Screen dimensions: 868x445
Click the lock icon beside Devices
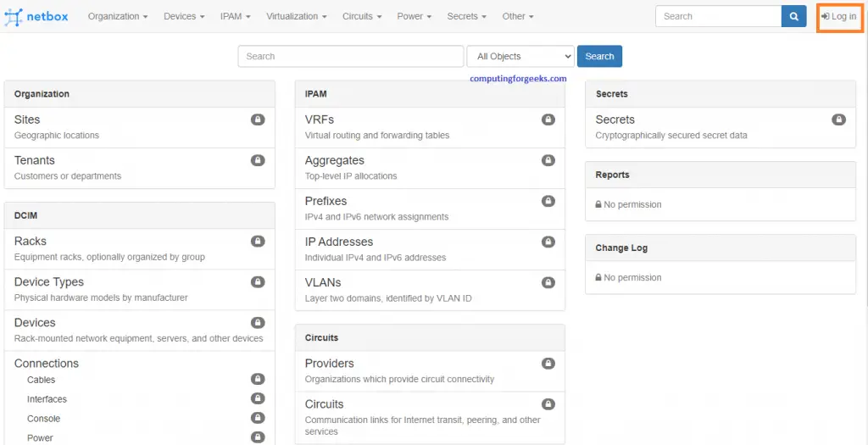coord(258,322)
